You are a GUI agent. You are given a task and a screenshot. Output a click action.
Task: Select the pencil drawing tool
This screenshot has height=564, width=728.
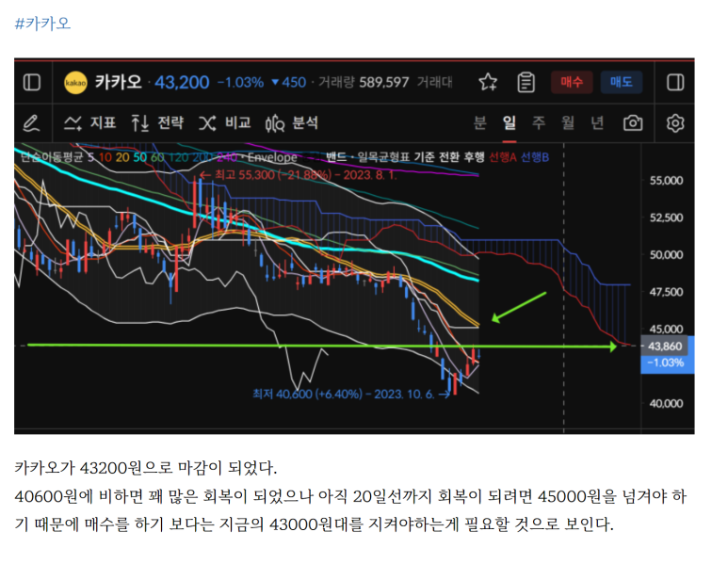pyautogui.click(x=32, y=123)
